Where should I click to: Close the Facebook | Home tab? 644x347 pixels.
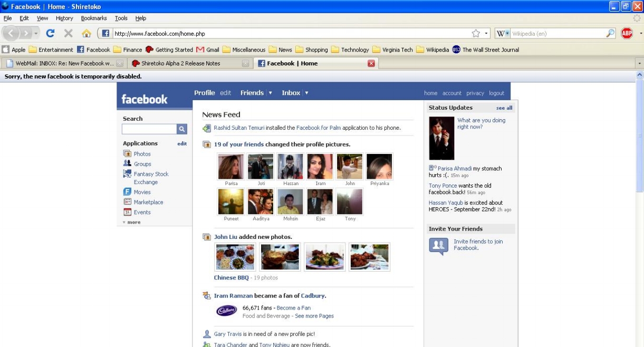coord(371,63)
